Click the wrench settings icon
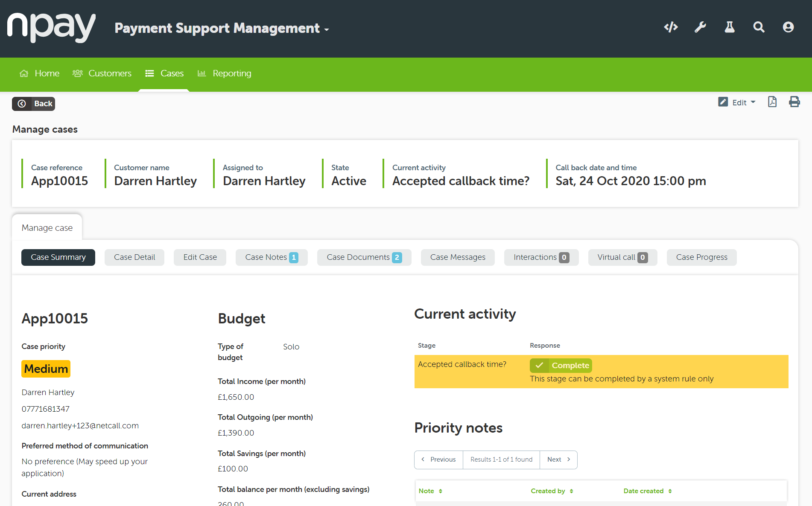Image resolution: width=812 pixels, height=506 pixels. tap(700, 27)
